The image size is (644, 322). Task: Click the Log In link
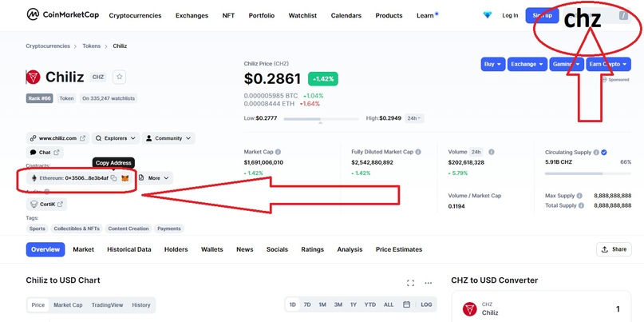510,15
